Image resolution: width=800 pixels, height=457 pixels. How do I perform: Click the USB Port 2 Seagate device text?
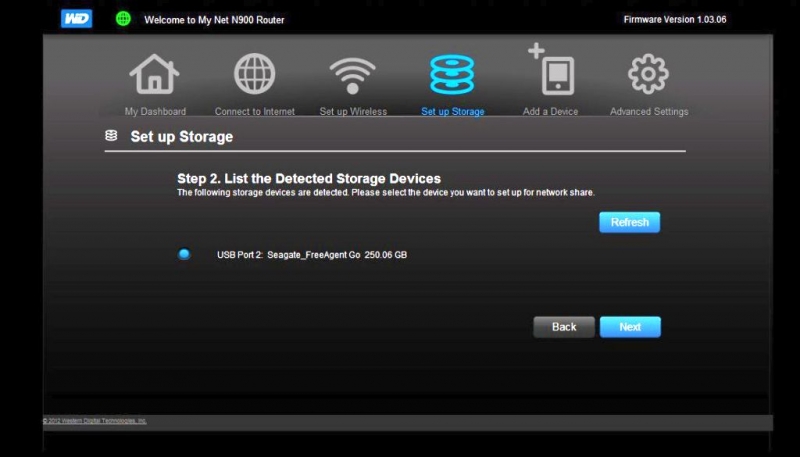[312, 255]
